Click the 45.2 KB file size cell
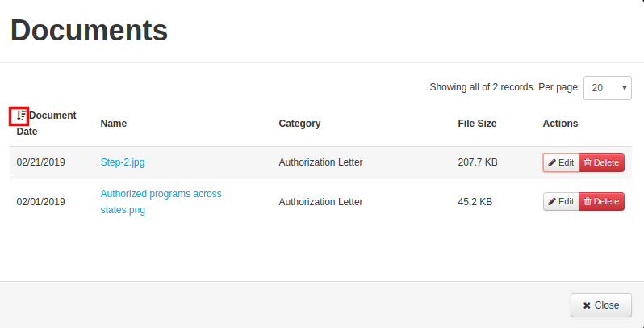The width and height of the screenshot is (644, 328). coord(475,202)
